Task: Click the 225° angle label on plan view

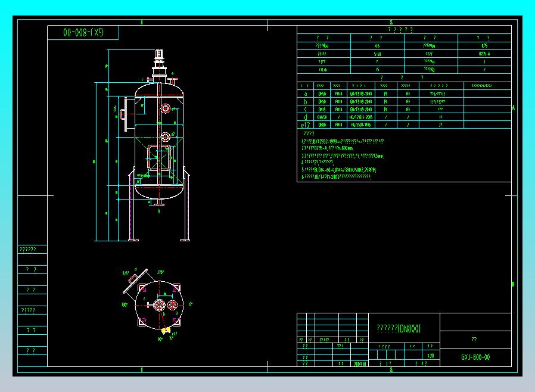Action: coord(126,273)
